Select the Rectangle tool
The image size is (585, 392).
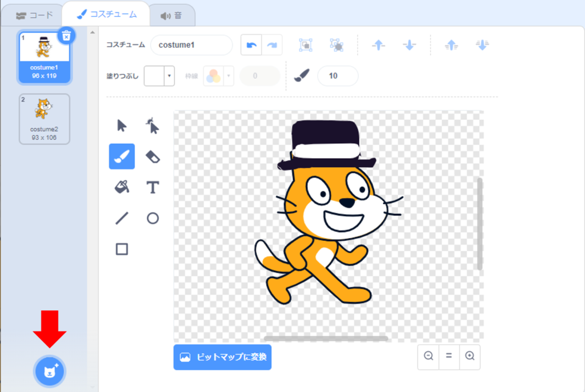[122, 249]
